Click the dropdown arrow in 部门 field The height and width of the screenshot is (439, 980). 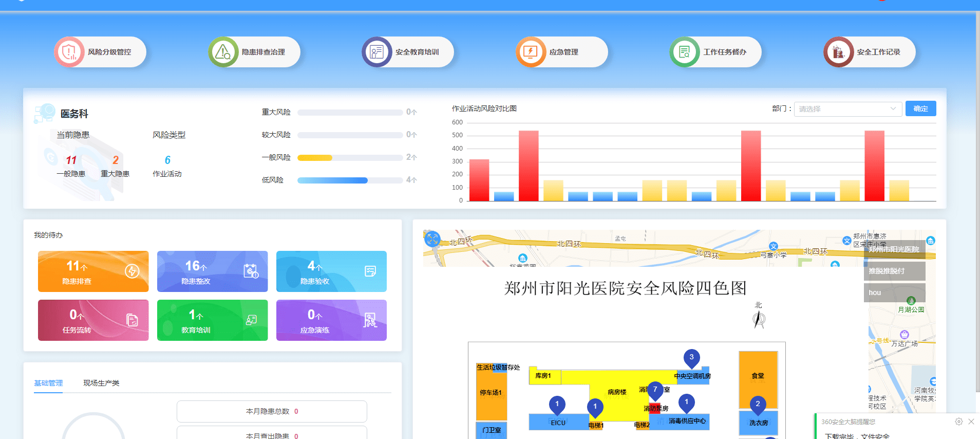(893, 109)
